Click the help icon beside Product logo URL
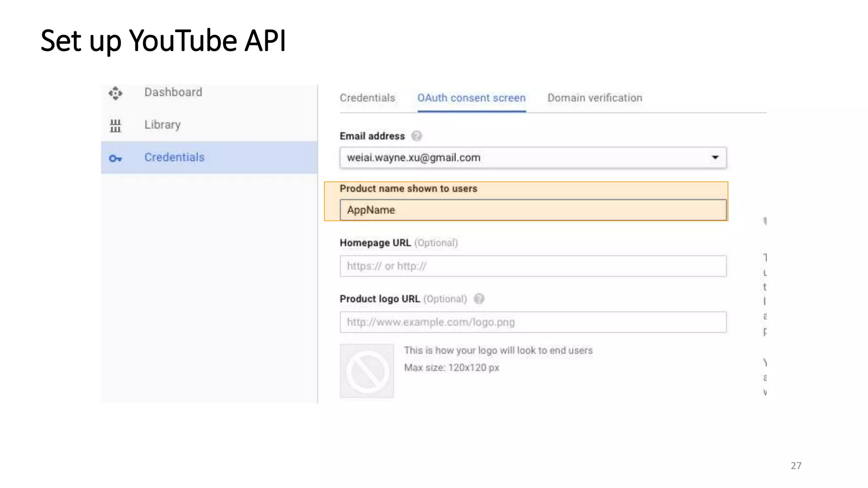Screen dimensions: 868x488 click(x=479, y=299)
